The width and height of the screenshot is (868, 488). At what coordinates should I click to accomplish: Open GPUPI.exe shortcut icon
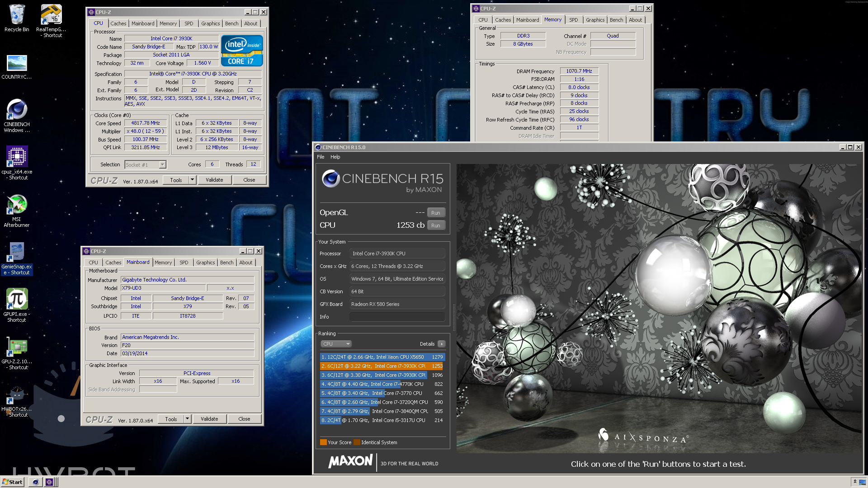(x=17, y=305)
